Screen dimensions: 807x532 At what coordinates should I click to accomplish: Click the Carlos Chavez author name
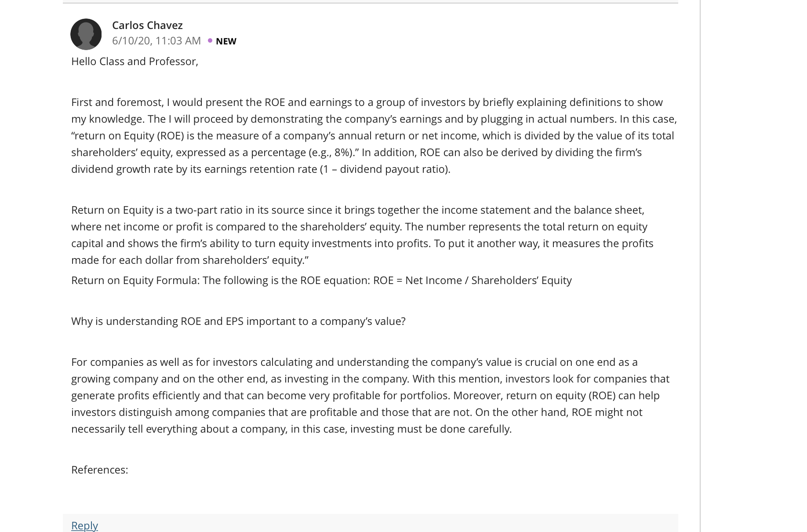[x=147, y=25]
